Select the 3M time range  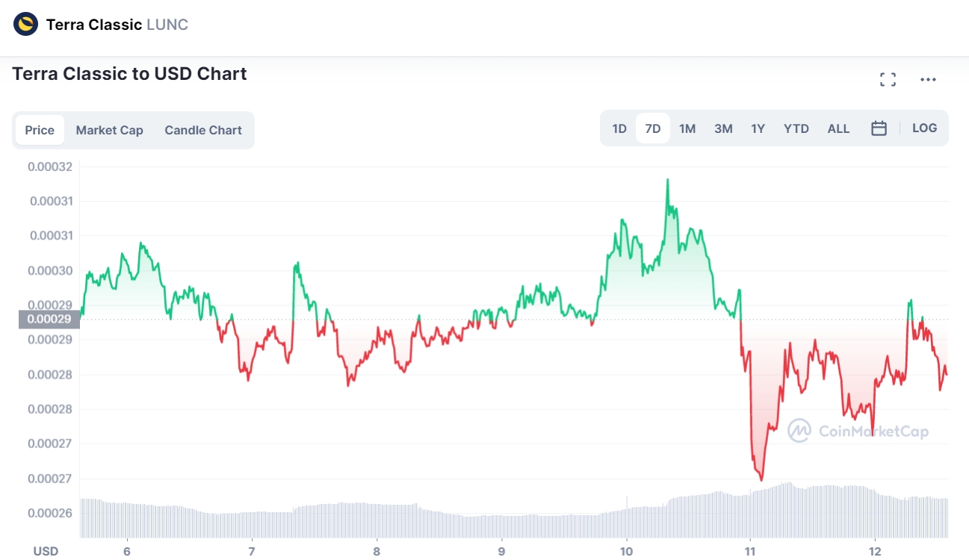(723, 128)
